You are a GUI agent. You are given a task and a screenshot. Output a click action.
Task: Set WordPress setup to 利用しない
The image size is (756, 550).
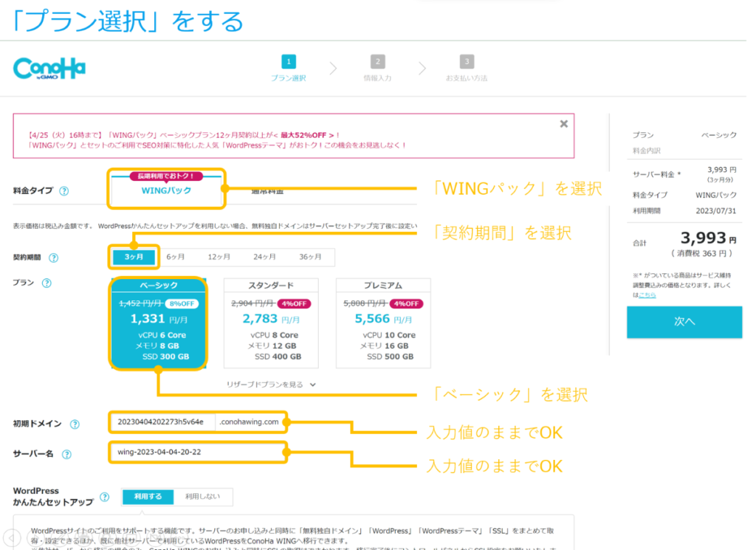(202, 497)
